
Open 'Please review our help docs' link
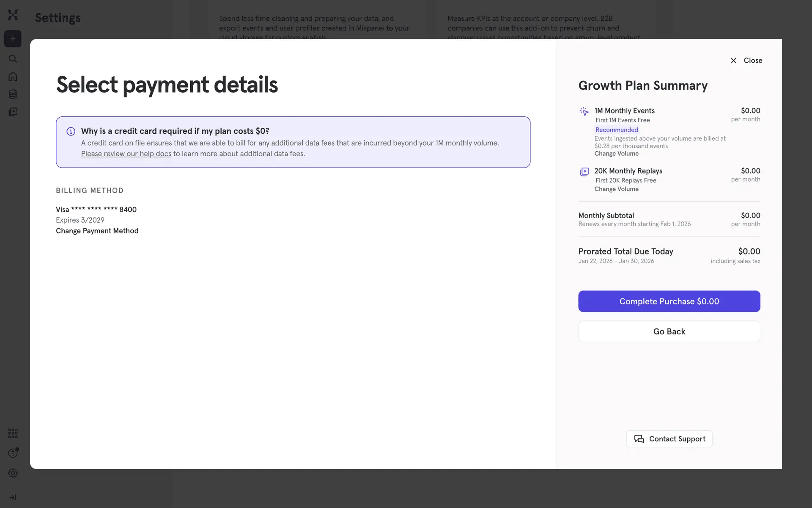pyautogui.click(x=126, y=154)
